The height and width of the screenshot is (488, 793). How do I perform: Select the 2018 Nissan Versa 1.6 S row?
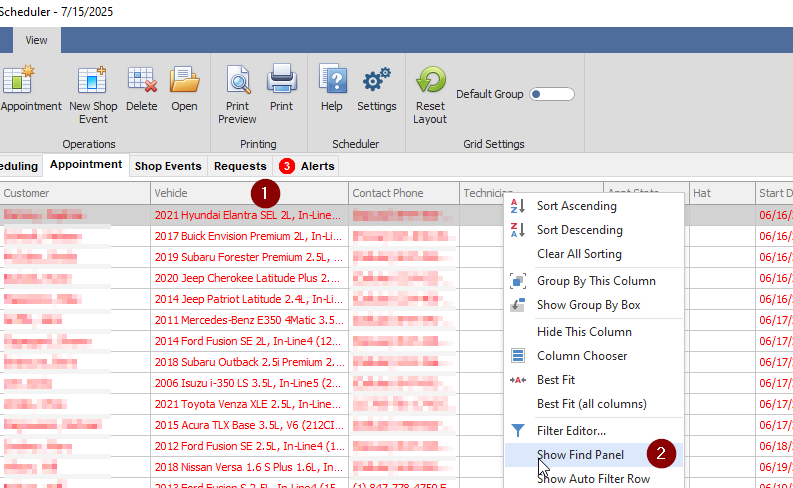tap(248, 467)
